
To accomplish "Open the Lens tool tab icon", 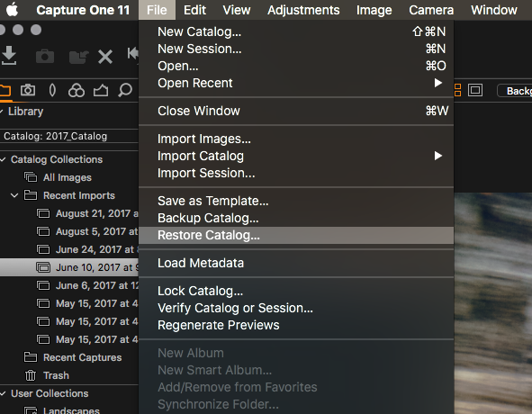I will pos(52,91).
